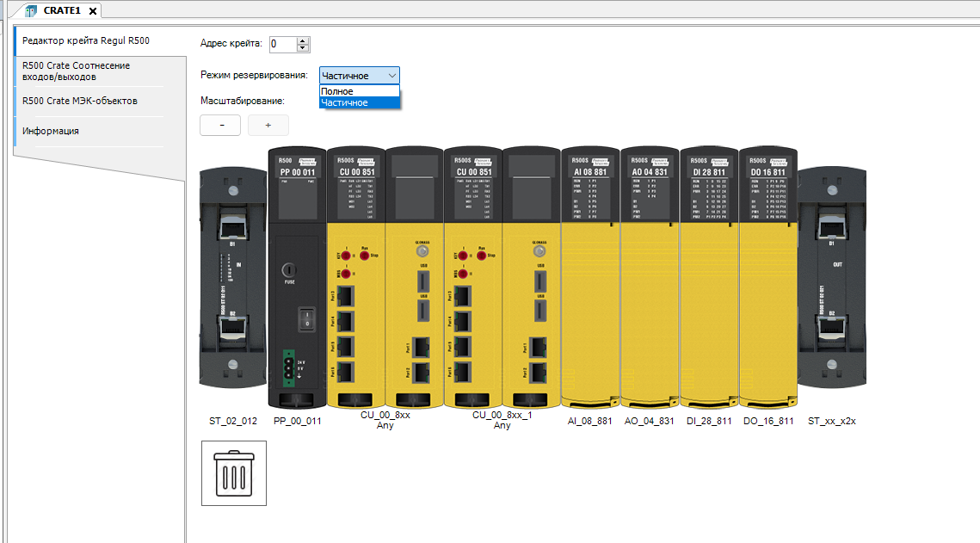Decrease crate address with down arrow

(x=303, y=47)
